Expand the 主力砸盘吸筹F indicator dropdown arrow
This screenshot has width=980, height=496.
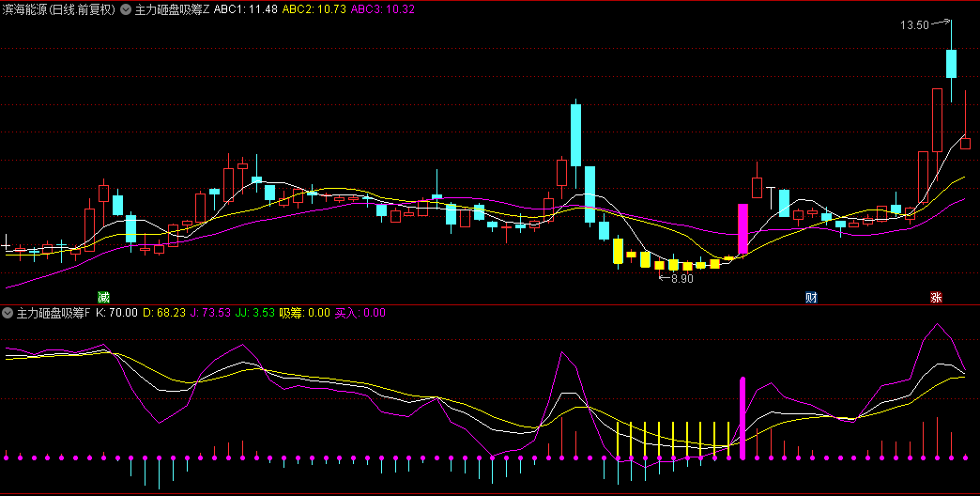tap(8, 313)
